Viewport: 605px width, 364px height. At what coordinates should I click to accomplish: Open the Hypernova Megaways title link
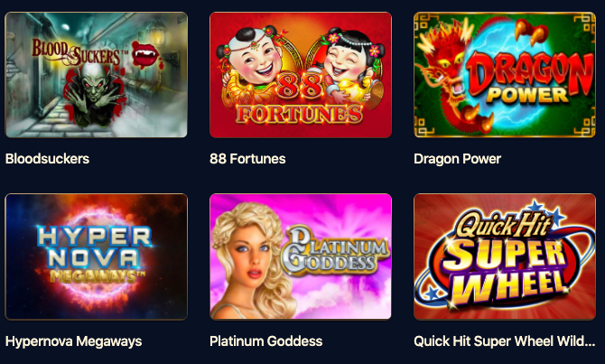pyautogui.click(x=74, y=341)
